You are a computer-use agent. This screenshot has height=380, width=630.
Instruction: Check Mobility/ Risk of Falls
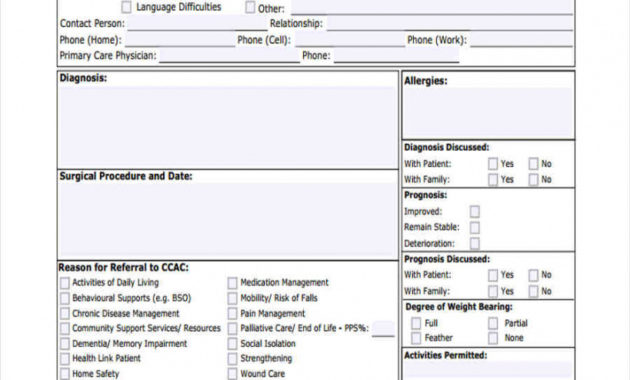(232, 298)
